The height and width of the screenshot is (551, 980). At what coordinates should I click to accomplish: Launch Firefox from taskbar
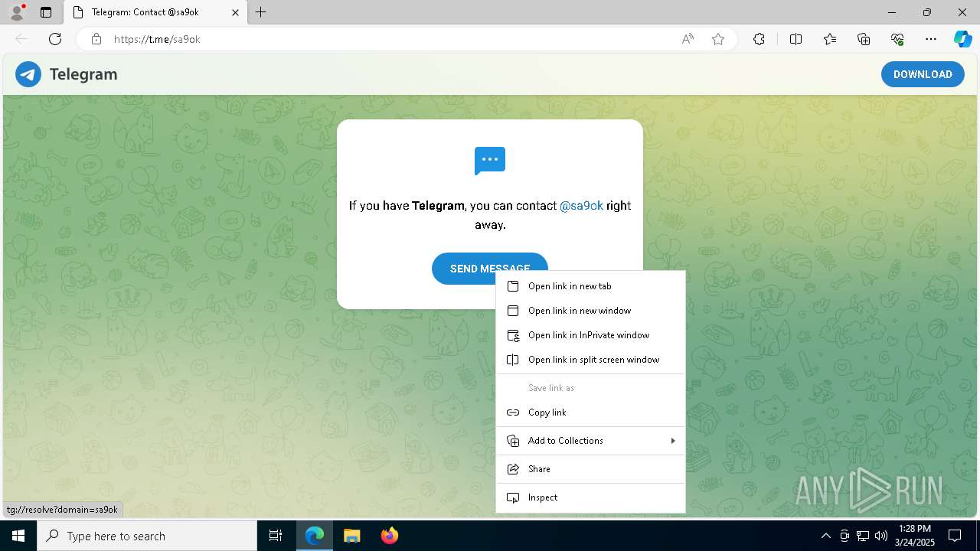coord(389,536)
